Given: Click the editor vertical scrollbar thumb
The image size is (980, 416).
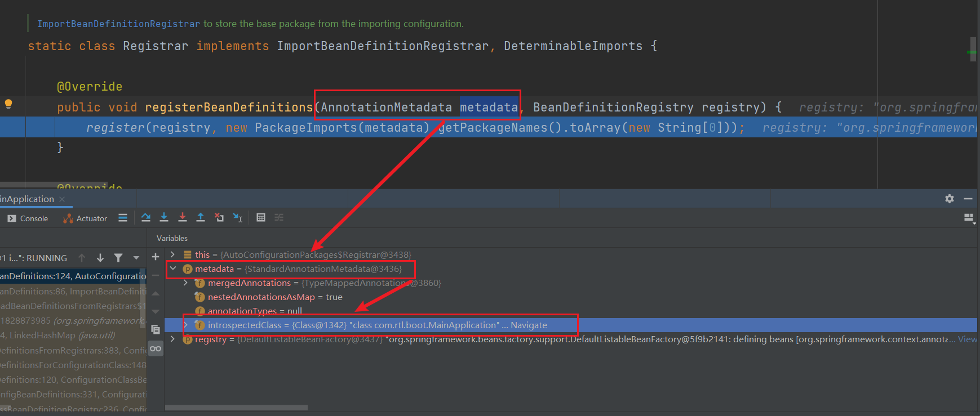Looking at the screenshot, I should click(973, 50).
